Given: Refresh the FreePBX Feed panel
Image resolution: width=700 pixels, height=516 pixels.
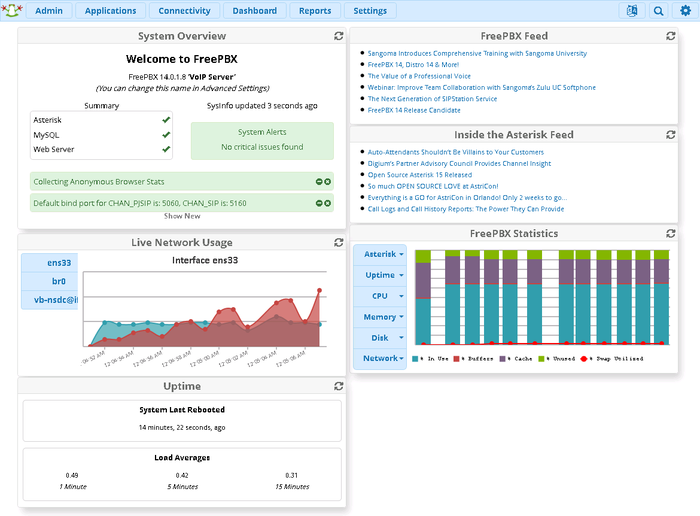Looking at the screenshot, I should point(671,36).
